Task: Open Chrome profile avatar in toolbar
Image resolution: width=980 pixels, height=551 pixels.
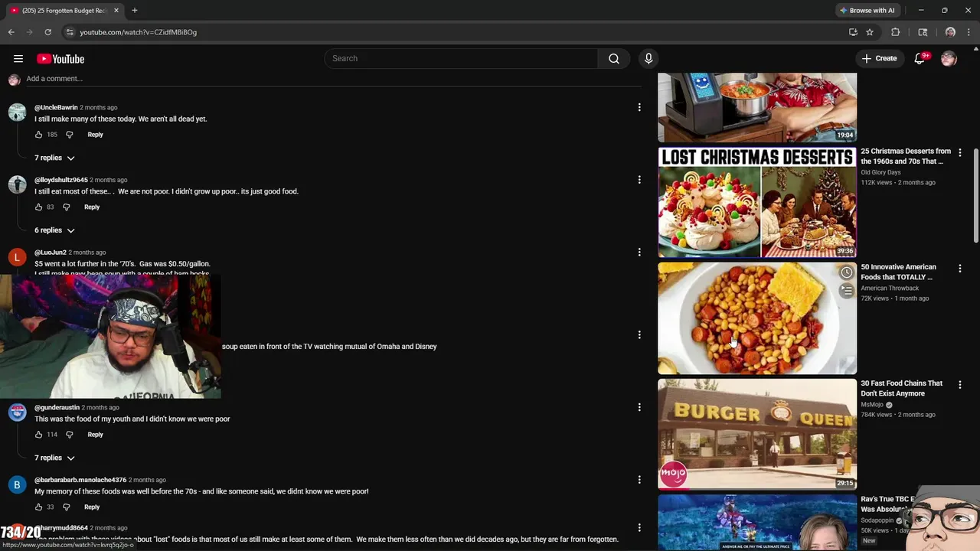Action: [950, 32]
